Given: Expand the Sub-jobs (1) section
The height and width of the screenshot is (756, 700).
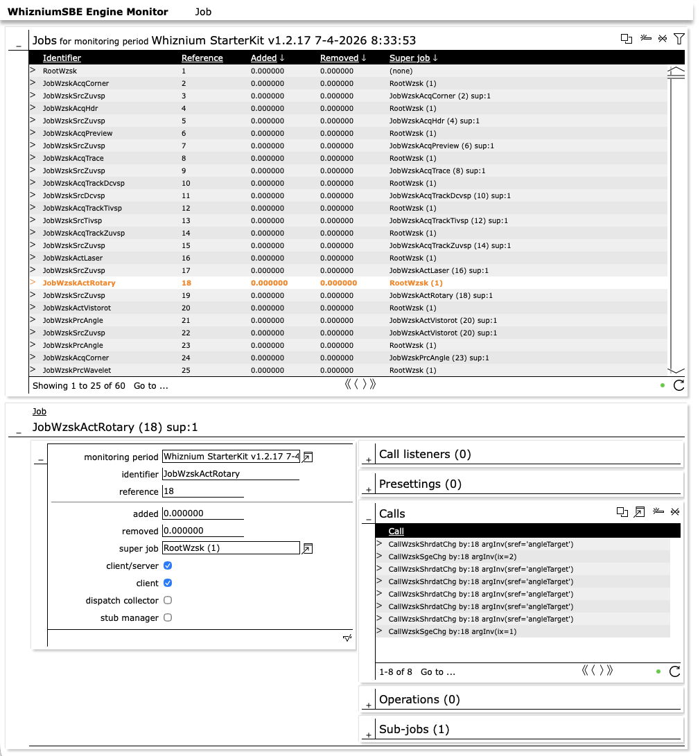Looking at the screenshot, I should coord(368,735).
